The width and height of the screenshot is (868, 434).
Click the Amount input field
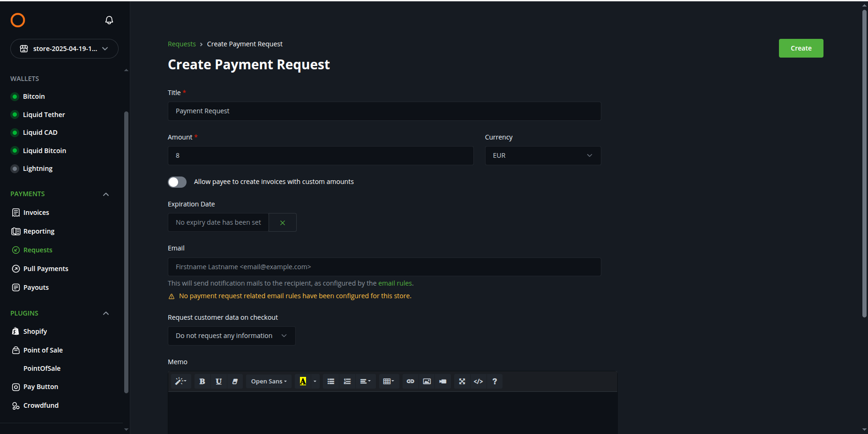(321, 156)
